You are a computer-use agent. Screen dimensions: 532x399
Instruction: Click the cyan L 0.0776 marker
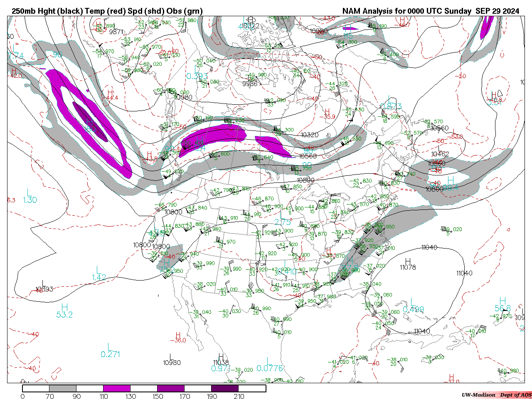(269, 365)
